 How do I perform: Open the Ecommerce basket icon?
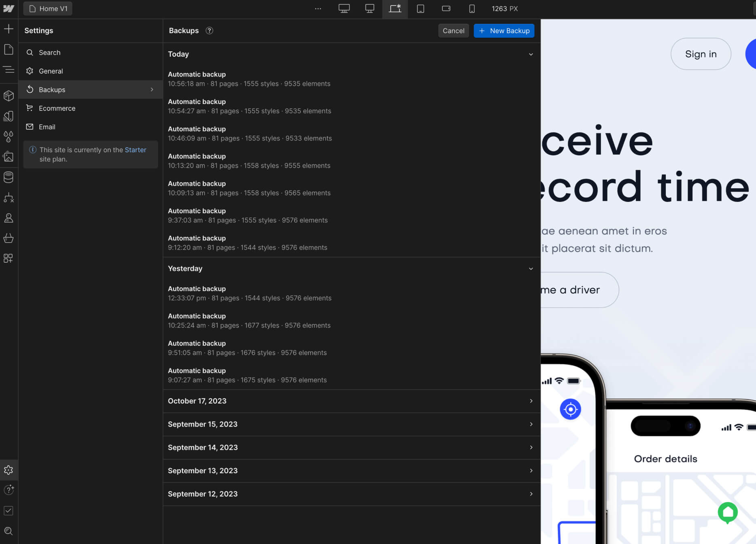8,238
